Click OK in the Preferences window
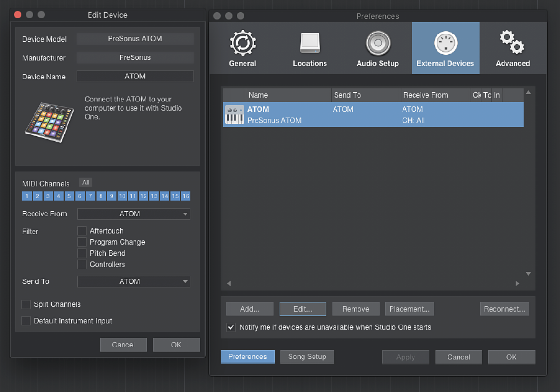 [x=512, y=357]
